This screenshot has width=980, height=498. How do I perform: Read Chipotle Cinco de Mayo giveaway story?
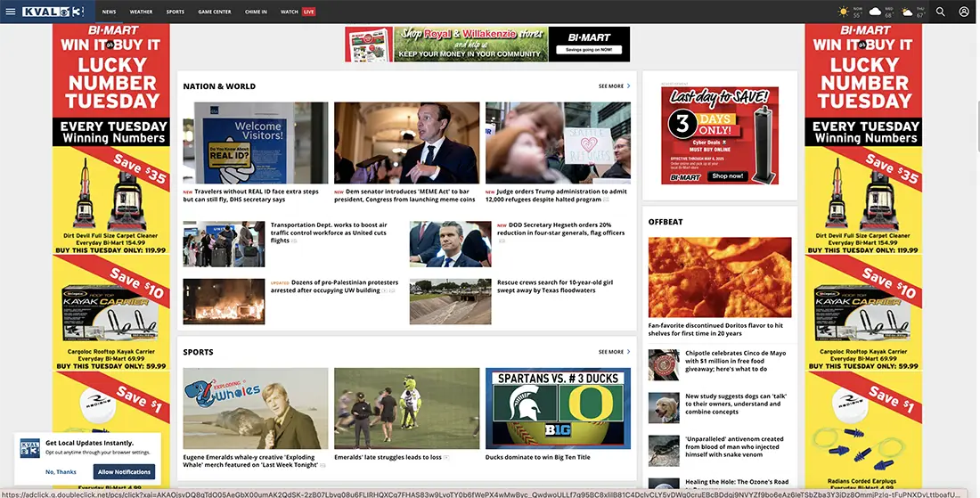[736, 361]
